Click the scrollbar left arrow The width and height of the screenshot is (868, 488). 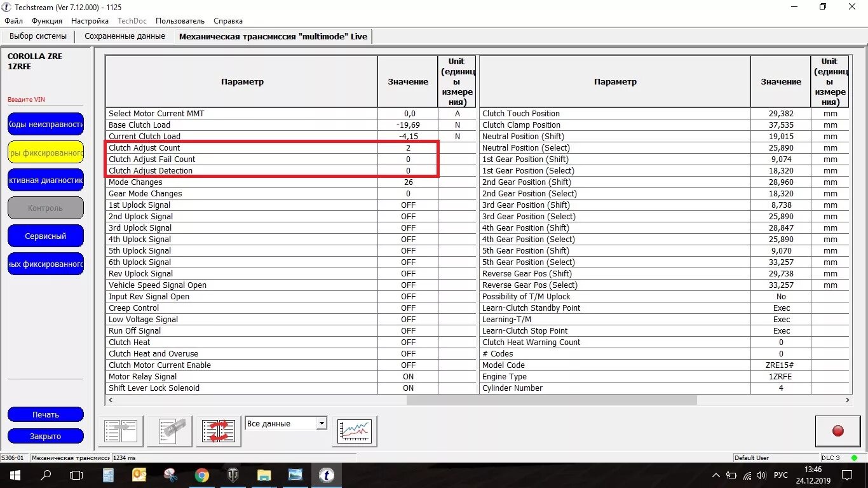click(x=111, y=400)
